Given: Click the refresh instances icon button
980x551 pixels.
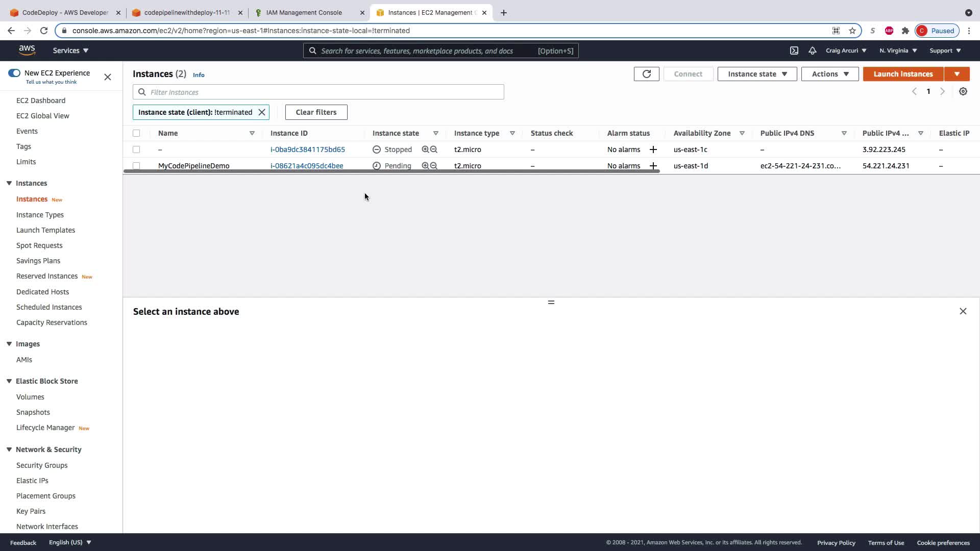Looking at the screenshot, I should click(646, 74).
